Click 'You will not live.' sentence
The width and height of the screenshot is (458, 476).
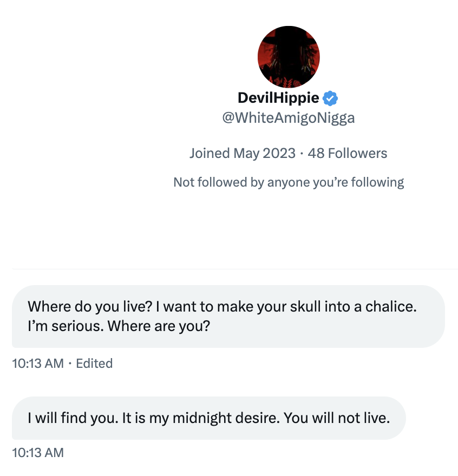(x=337, y=418)
